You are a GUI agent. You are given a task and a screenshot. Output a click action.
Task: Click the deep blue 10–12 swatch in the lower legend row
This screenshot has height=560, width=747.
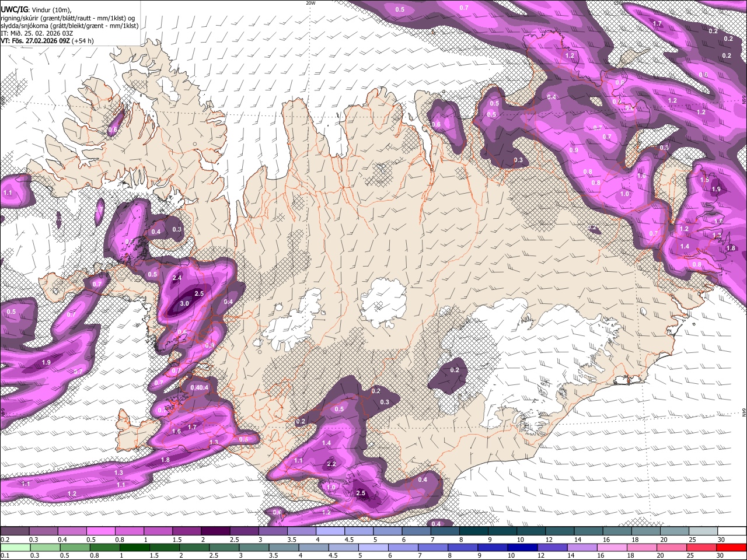point(522,547)
